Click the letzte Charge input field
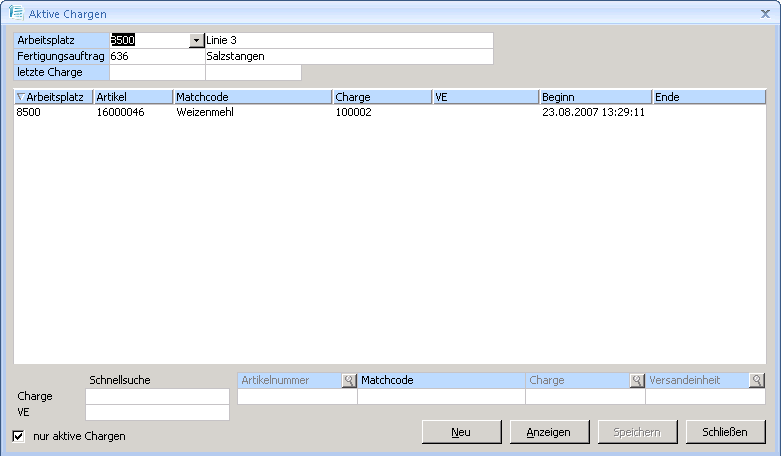The height and width of the screenshot is (456, 781). [x=157, y=72]
